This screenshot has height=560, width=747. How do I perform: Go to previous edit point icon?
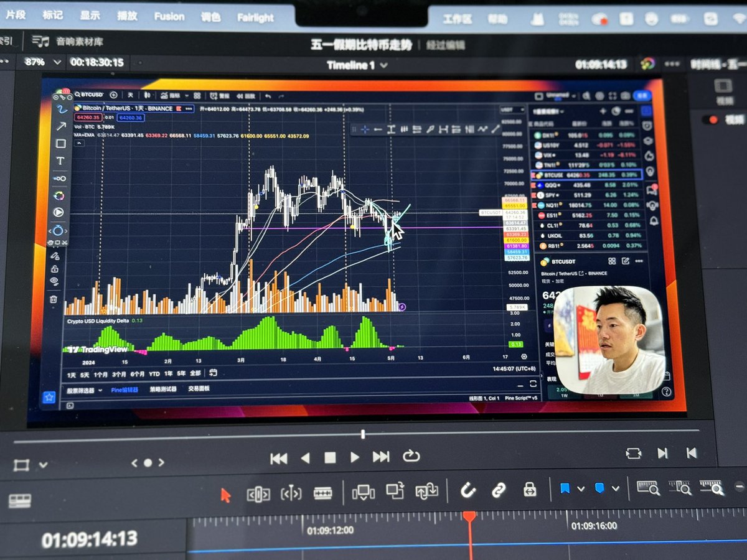(692, 453)
